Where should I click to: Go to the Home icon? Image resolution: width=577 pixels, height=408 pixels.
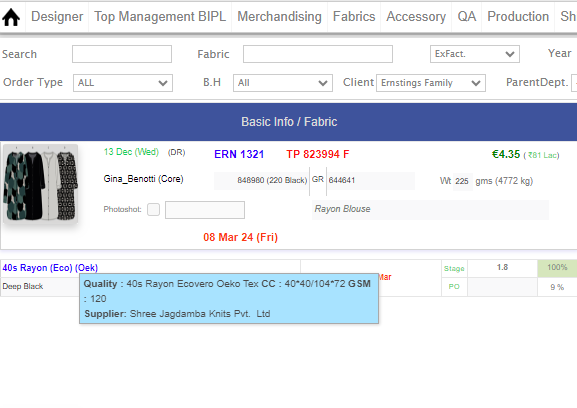tap(11, 17)
